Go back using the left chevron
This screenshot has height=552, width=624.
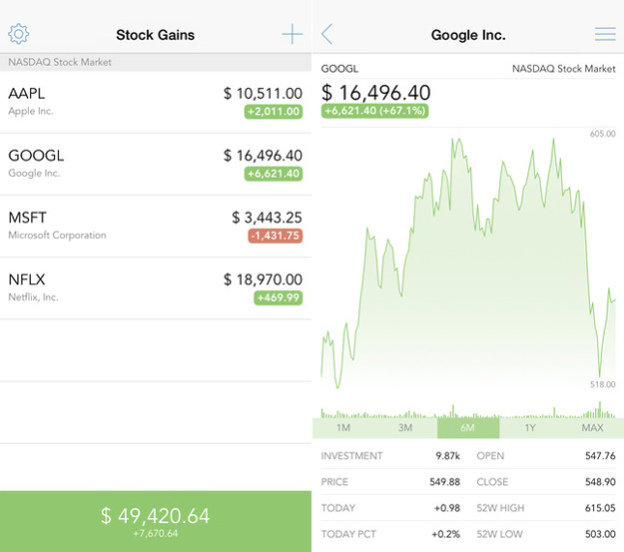point(327,34)
